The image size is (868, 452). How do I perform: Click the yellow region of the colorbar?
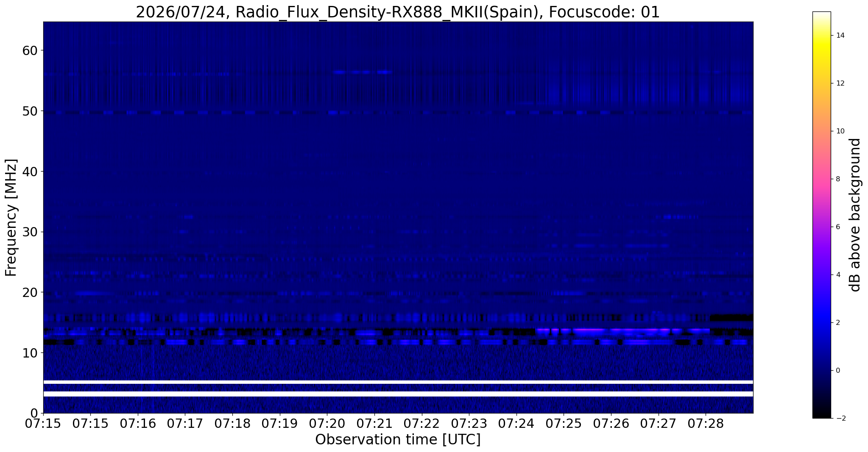click(821, 47)
